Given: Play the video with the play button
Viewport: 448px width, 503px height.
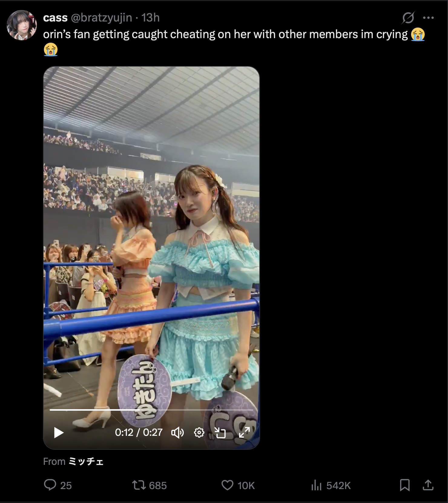Looking at the screenshot, I should (59, 432).
